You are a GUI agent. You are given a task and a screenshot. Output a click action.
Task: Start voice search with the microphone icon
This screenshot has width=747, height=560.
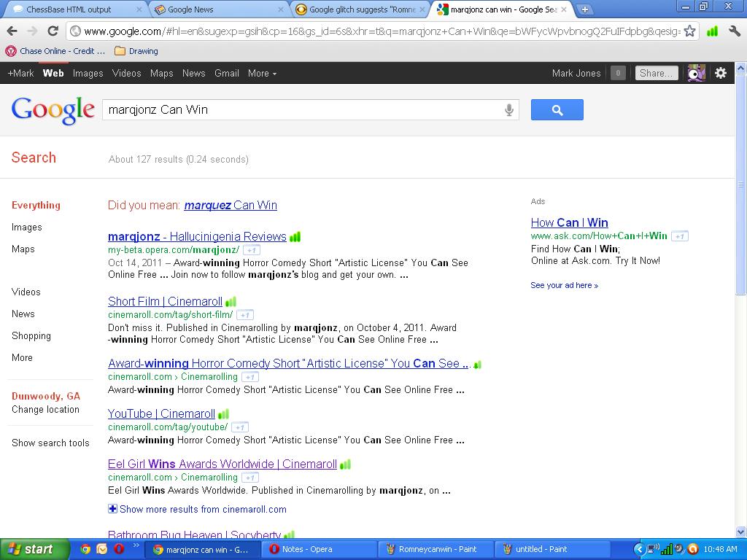(508, 110)
